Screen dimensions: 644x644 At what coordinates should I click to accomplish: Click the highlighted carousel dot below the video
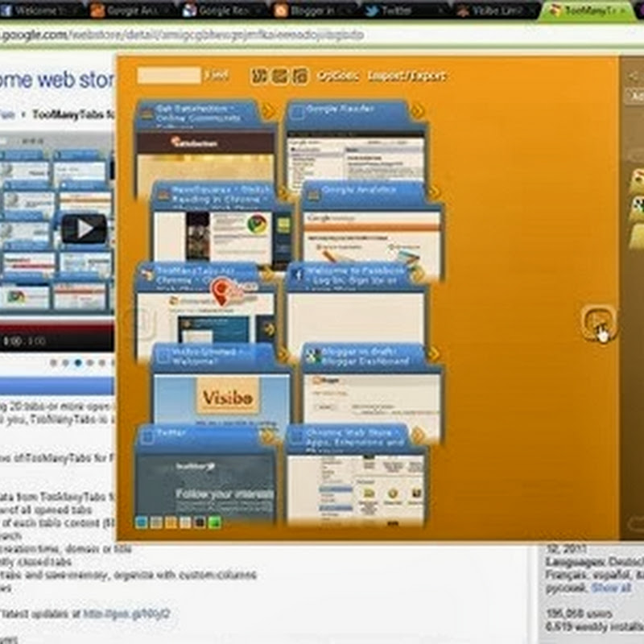pyautogui.click(x=77, y=363)
